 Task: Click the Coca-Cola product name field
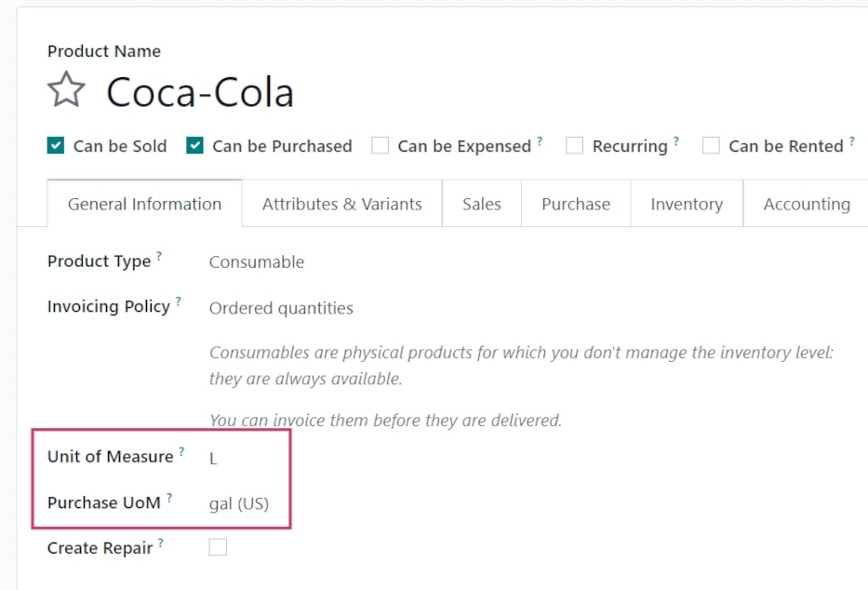199,91
